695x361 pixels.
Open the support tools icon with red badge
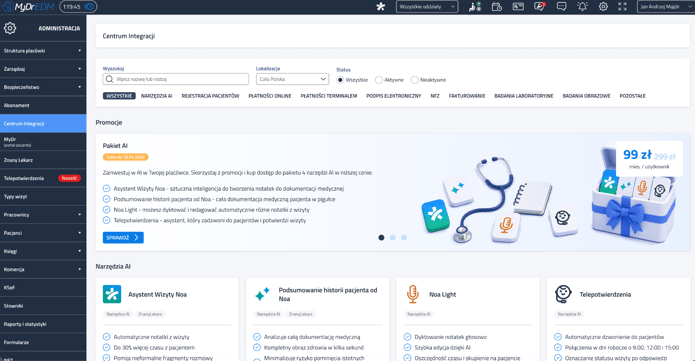539,7
